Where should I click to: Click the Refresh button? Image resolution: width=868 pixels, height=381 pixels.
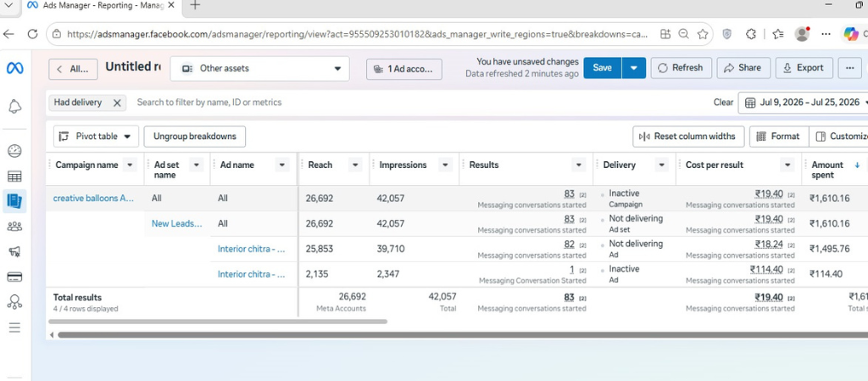(x=681, y=68)
